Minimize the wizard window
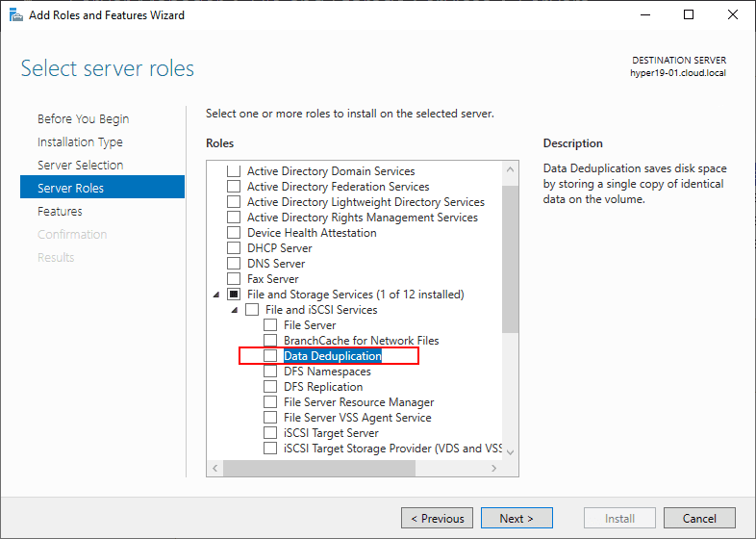Image resolution: width=756 pixels, height=539 pixels. click(644, 14)
